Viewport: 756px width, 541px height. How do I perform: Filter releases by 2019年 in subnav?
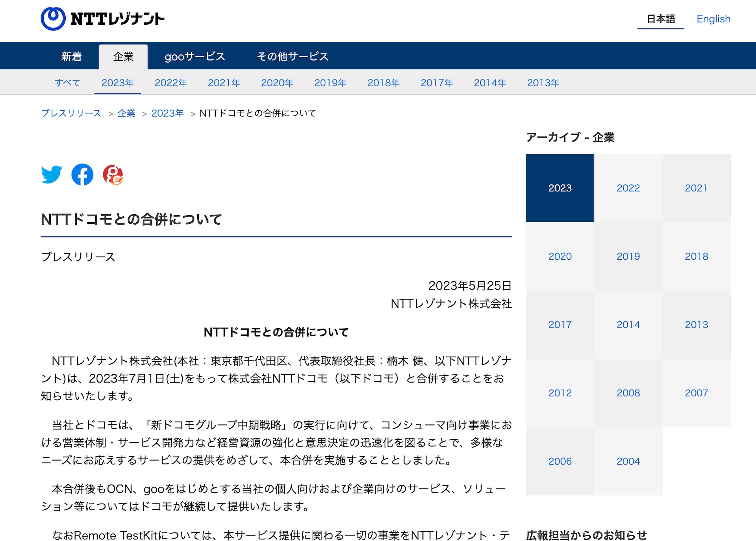[330, 83]
